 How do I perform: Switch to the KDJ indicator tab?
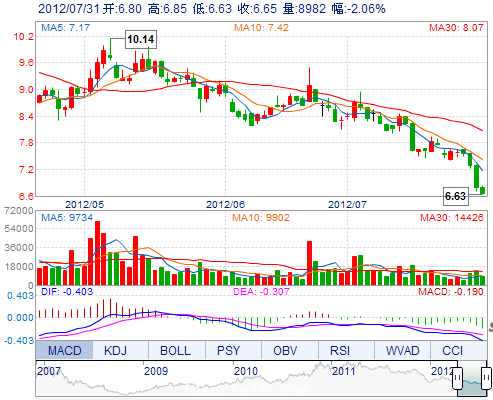[115, 350]
